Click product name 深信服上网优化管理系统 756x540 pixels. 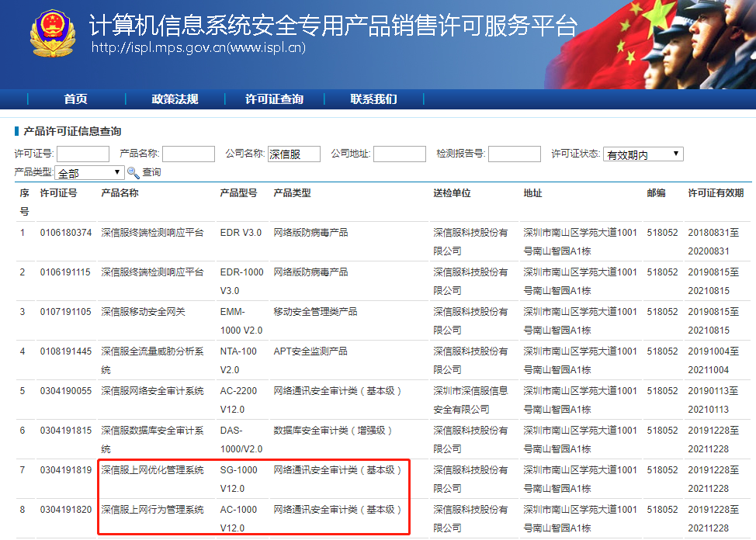pyautogui.click(x=152, y=469)
